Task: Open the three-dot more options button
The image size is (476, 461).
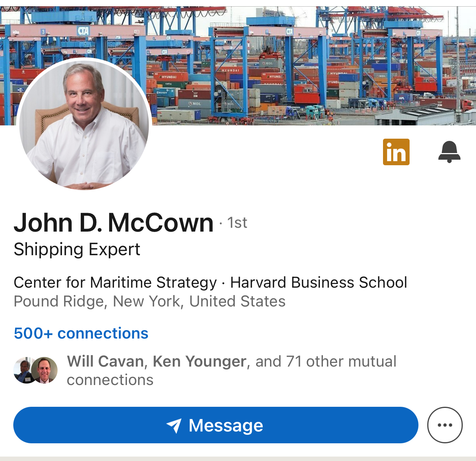Action: (x=445, y=425)
